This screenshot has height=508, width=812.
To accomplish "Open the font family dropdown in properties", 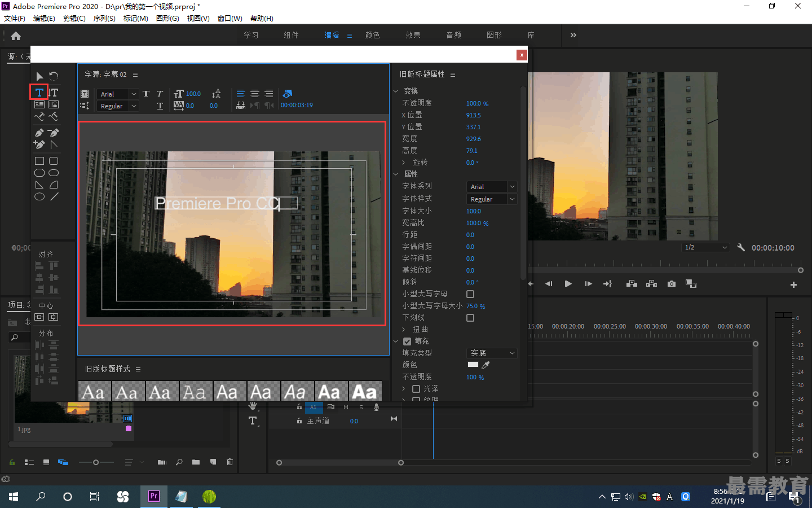I will pos(492,187).
